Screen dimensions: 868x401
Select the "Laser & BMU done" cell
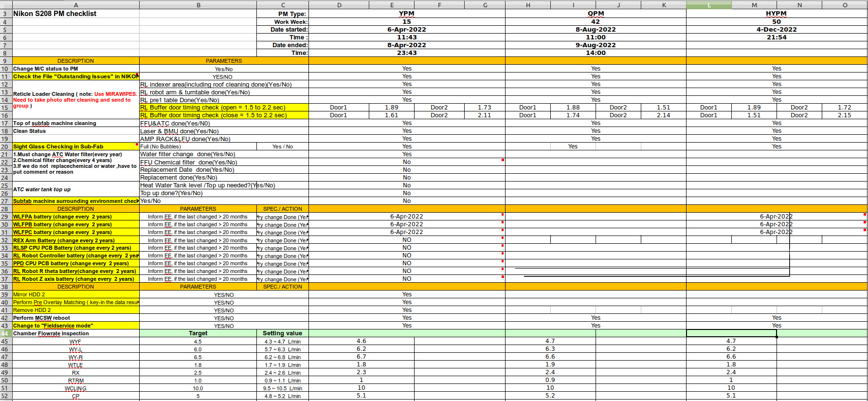224,131
